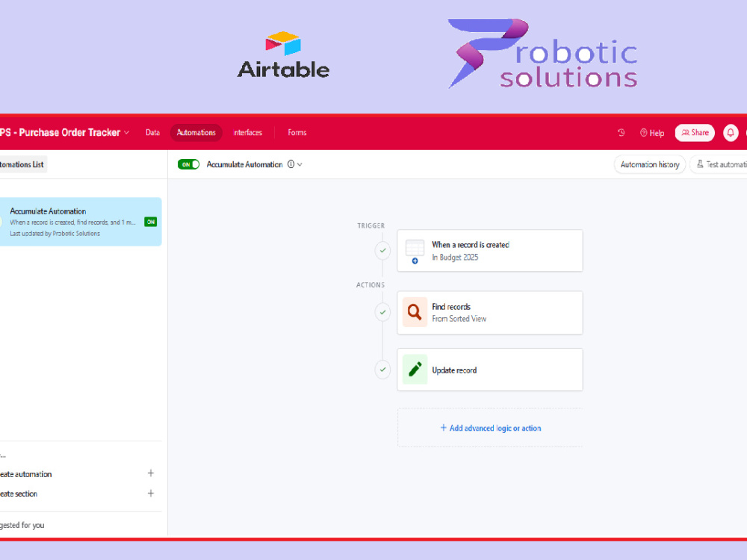Click the Test automation button
This screenshot has width=747, height=560.
click(719, 164)
